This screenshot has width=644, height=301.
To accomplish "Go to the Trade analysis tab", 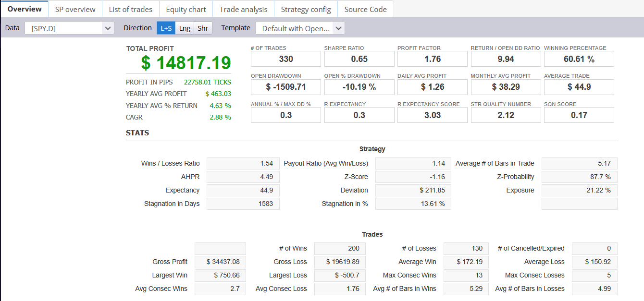I will point(243,9).
